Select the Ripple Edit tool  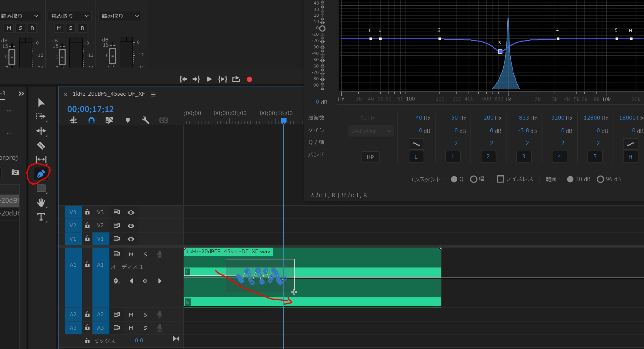tap(41, 131)
